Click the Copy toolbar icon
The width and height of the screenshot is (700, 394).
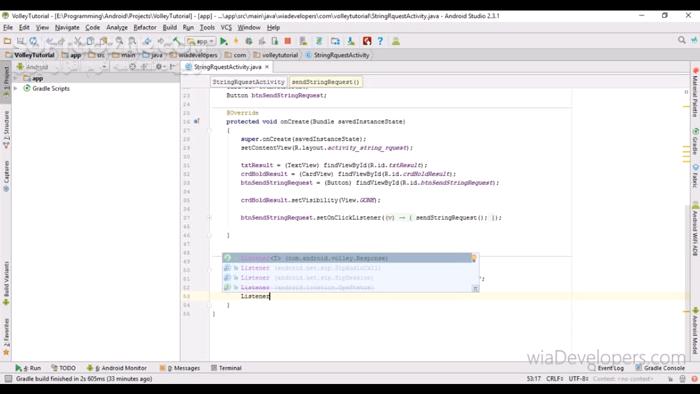(x=90, y=41)
